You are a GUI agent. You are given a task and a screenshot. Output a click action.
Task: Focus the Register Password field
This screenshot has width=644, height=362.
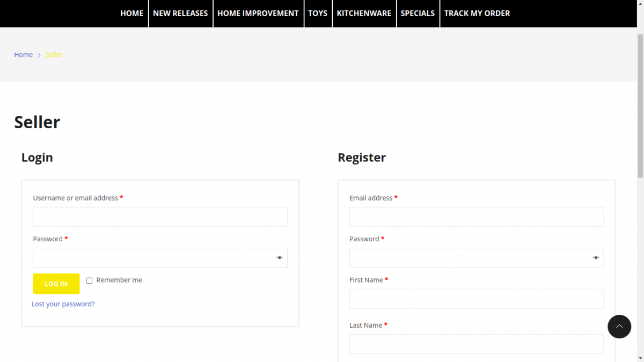pyautogui.click(x=477, y=258)
